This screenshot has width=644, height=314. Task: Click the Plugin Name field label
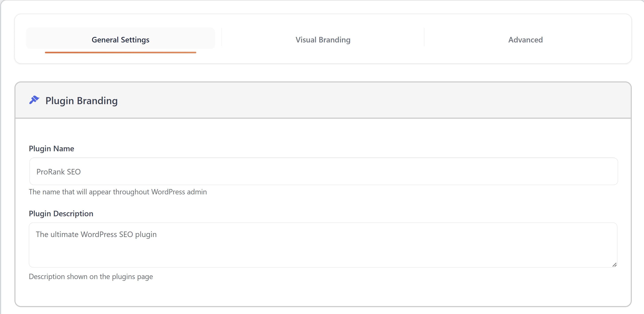pos(51,148)
